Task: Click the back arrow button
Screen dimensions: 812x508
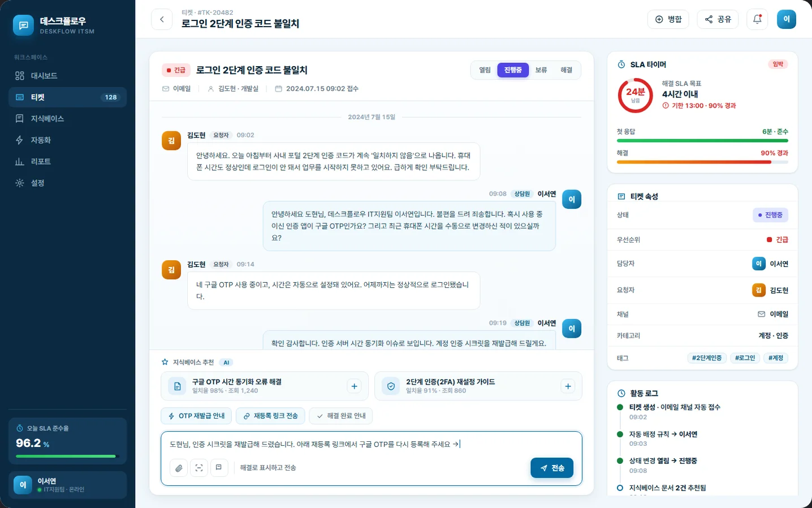Action: tap(162, 19)
